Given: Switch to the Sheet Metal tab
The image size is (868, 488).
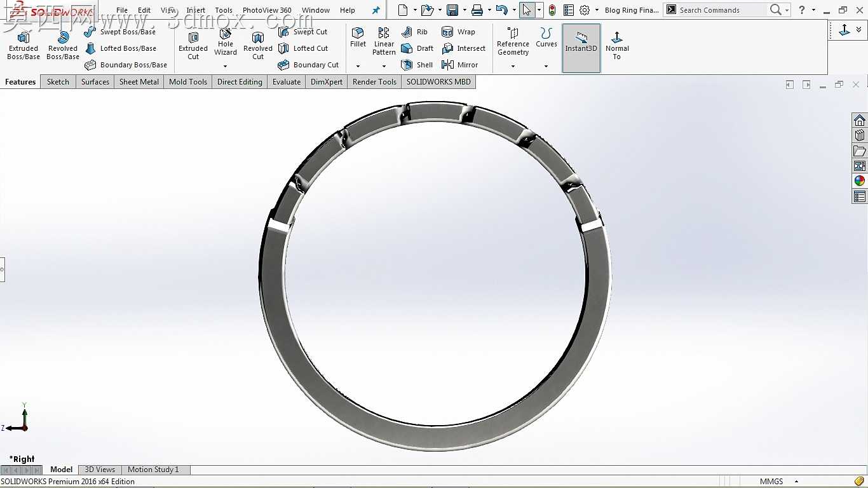Looking at the screenshot, I should tap(139, 82).
